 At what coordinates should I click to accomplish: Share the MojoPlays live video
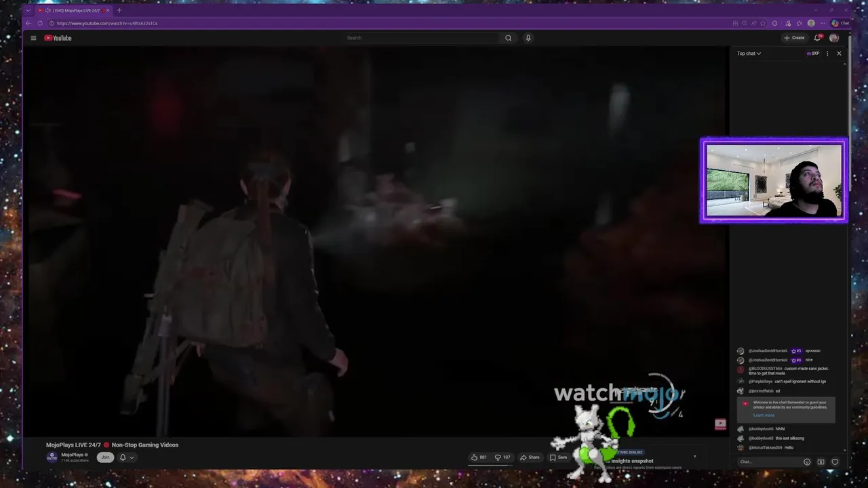[x=530, y=457]
